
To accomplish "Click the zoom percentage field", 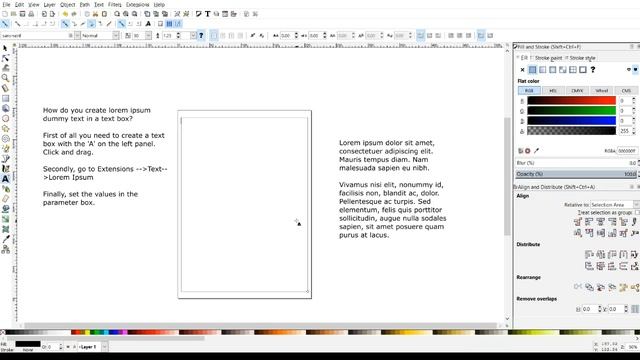I will [633, 347].
